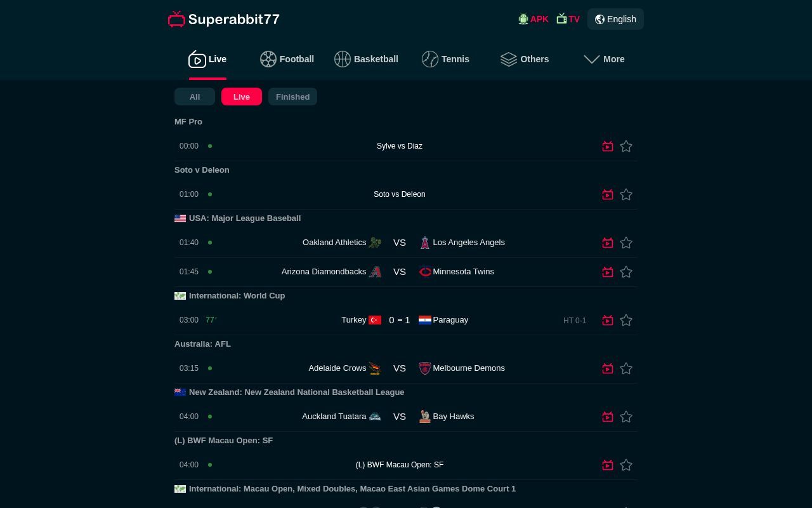Click the New Zealand flag icon

(180, 392)
